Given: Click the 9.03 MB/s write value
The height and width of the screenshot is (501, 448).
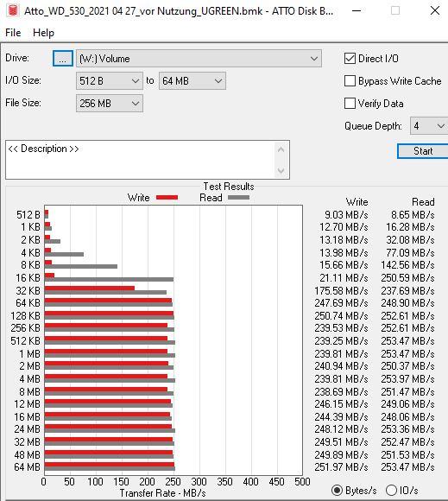Looking at the screenshot, I should coord(346,215).
